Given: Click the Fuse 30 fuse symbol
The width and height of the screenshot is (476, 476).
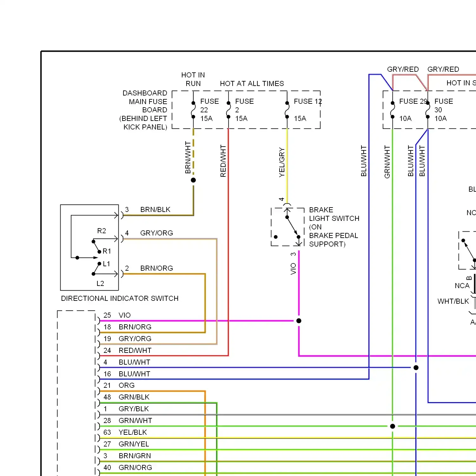Looking at the screenshot, I should pos(428,110).
